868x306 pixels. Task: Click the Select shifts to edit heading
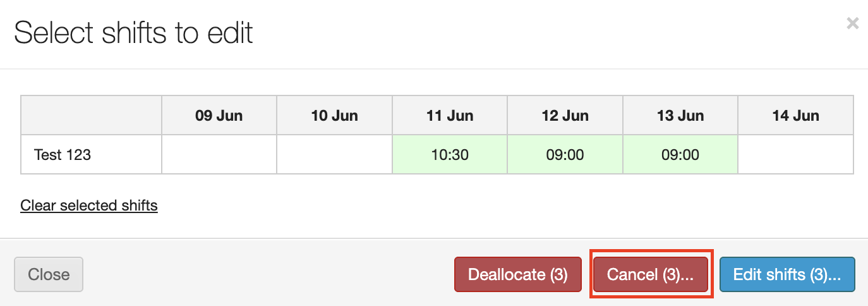(x=133, y=32)
